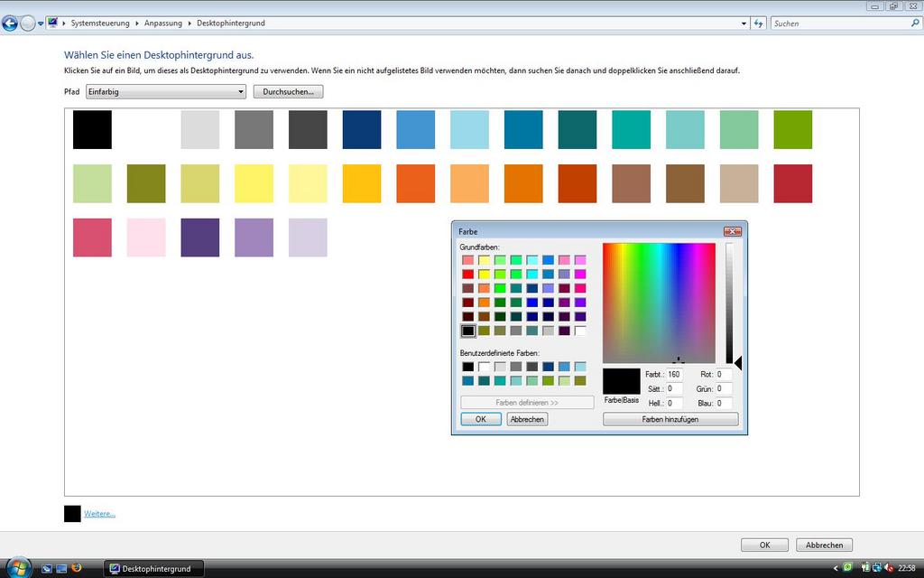Open recent pages arrow beside Forward button
The image size is (924, 578).
[41, 23]
